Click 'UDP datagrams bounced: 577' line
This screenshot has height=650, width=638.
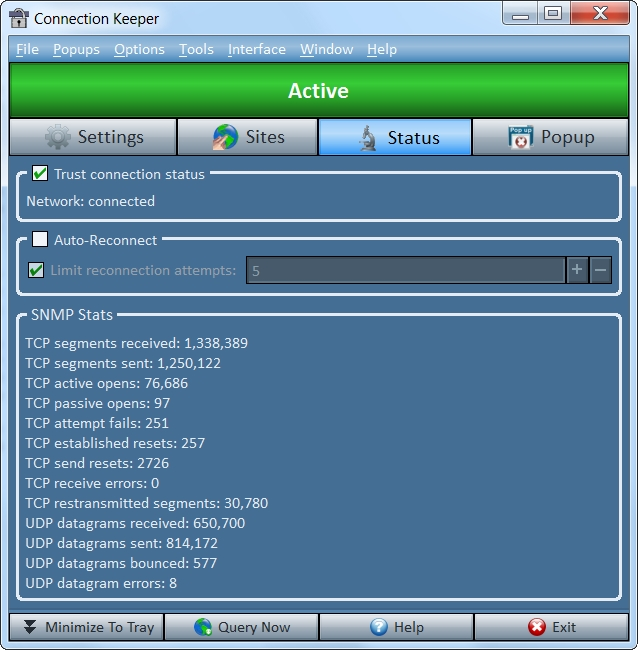tap(121, 563)
